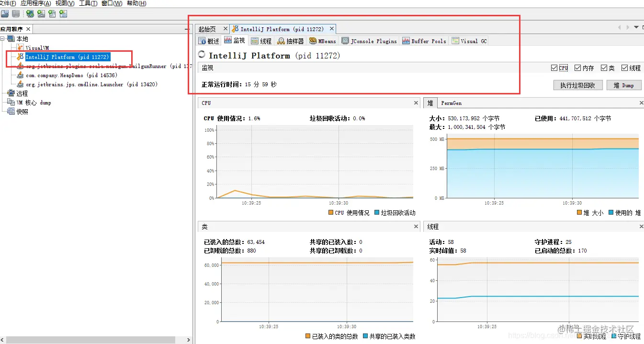Screen dimensions: 644x344
Task: Switch to the 监视 monitor tab
Action: click(234, 41)
